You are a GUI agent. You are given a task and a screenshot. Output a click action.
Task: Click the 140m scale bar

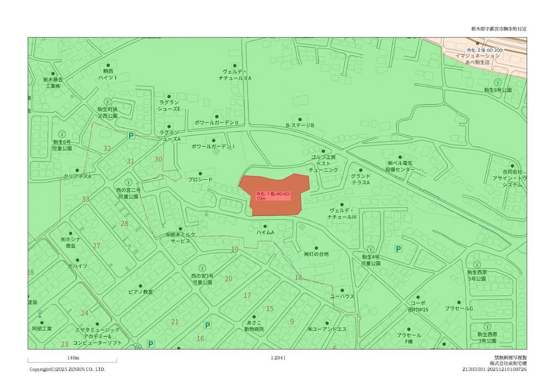[x=72, y=359]
